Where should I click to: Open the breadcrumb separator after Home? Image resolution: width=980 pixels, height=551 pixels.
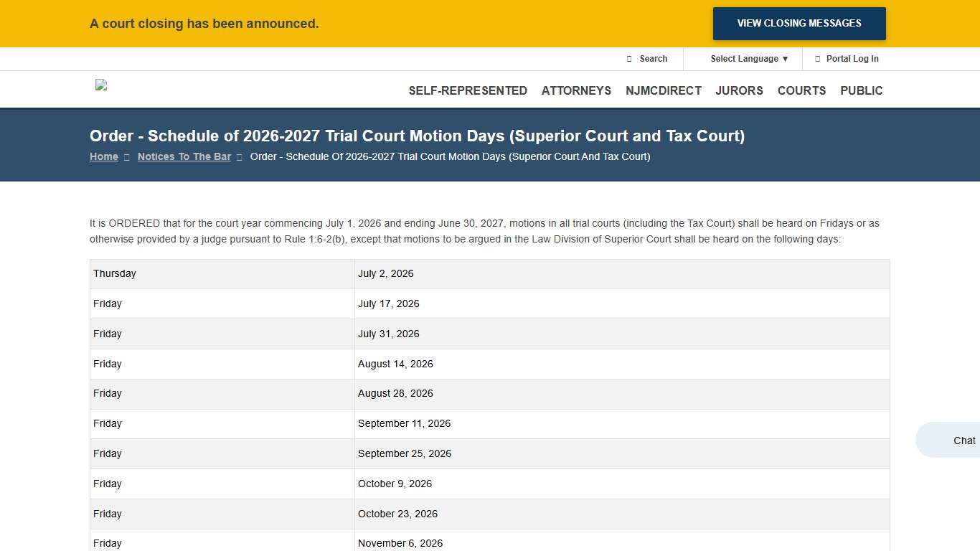(x=126, y=156)
